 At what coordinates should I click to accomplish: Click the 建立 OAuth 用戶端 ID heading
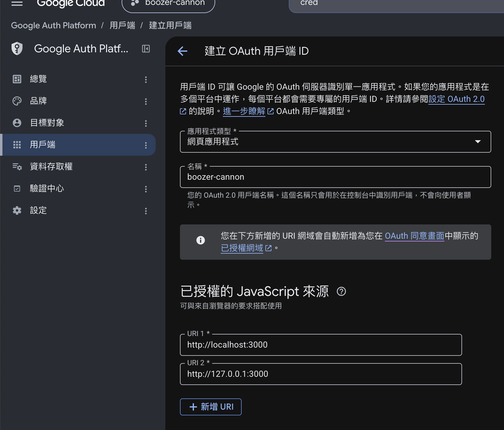pyautogui.click(x=257, y=51)
